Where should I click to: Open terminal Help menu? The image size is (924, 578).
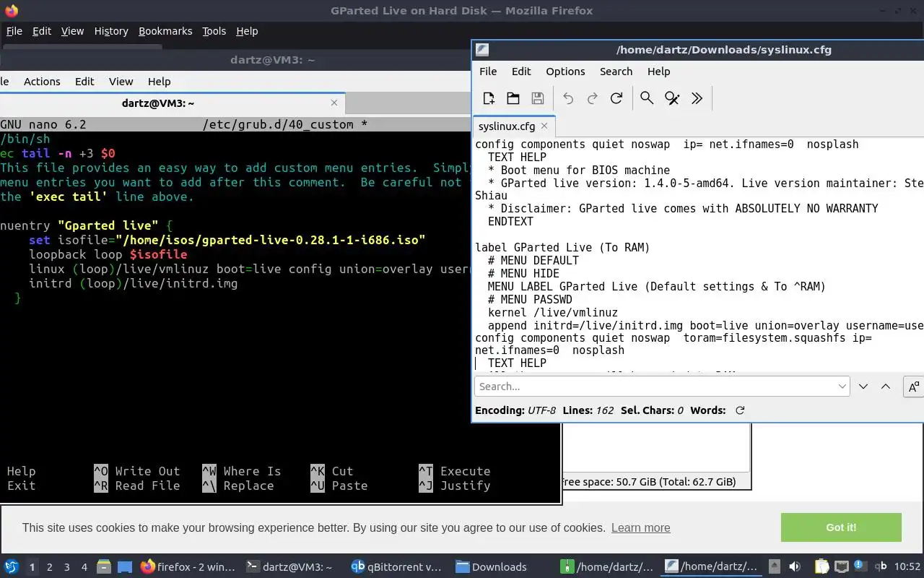coord(159,82)
